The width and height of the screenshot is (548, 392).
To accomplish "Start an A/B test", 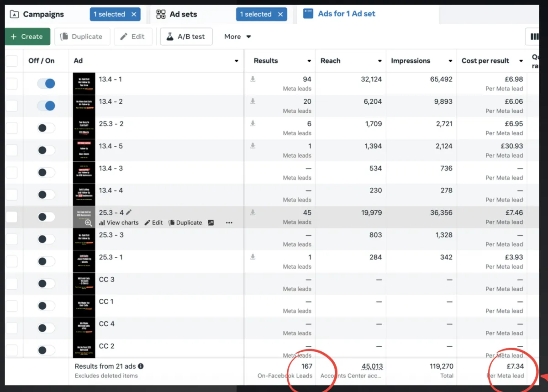I will [186, 37].
